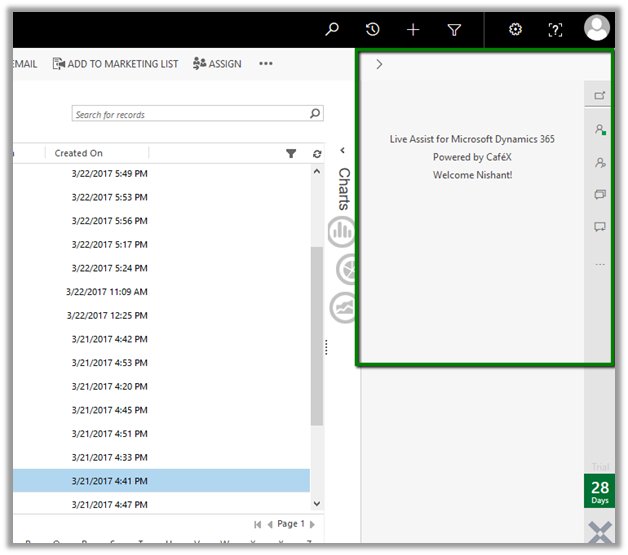
Task: Click the bar chart icon under Charts
Action: click(x=343, y=231)
